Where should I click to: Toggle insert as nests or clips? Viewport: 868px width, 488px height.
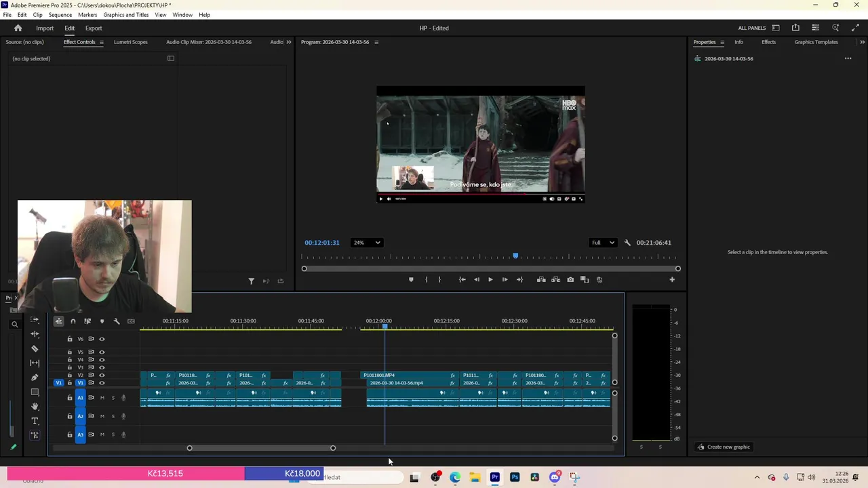click(59, 321)
